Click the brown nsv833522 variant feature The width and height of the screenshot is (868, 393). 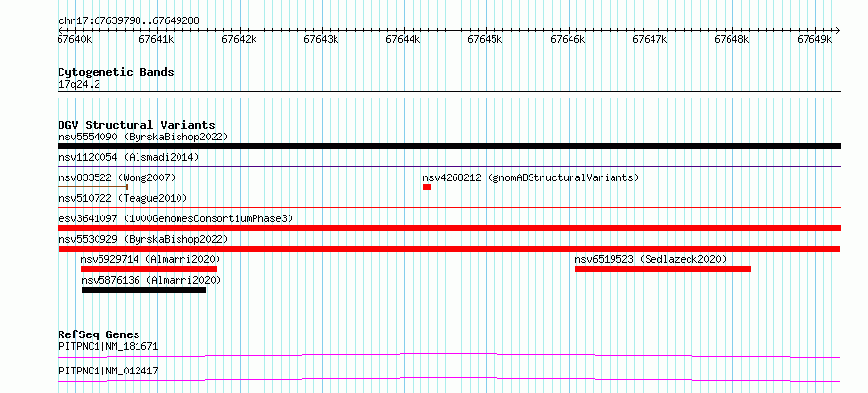[x=93, y=187]
